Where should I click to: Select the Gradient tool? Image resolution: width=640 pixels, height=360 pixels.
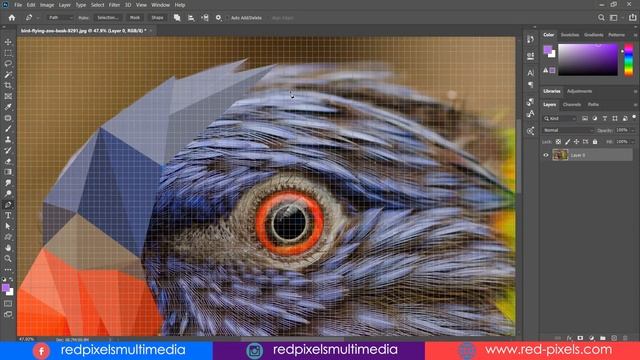pos(8,172)
